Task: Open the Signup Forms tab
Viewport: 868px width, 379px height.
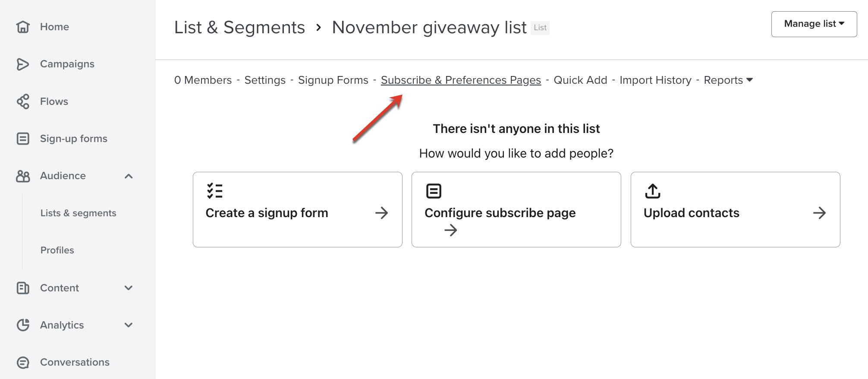Action: (333, 80)
